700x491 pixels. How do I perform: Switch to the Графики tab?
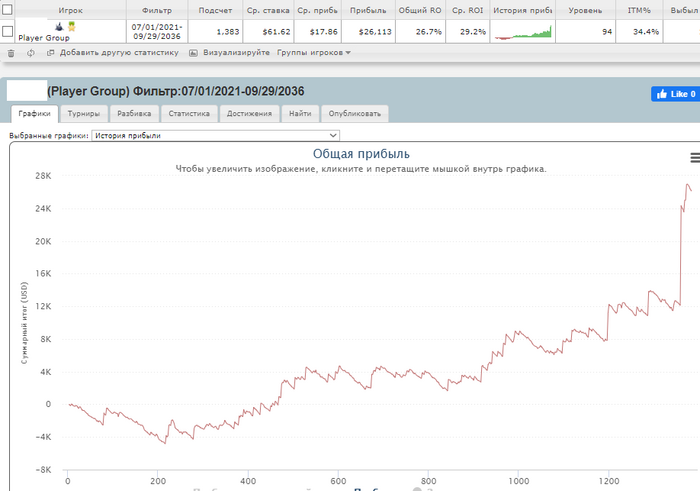pos(34,113)
